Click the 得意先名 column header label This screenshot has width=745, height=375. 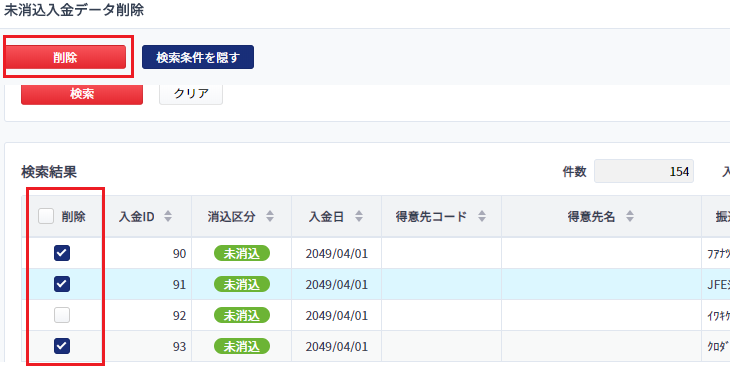(591, 217)
